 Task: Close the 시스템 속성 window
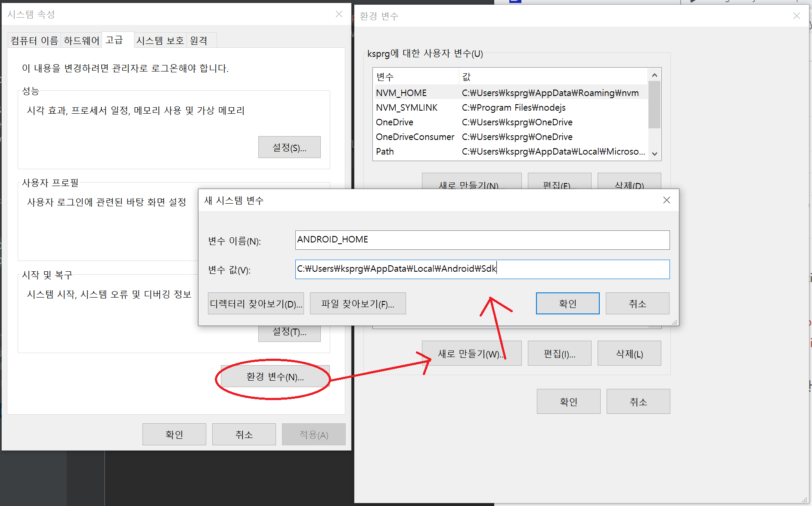coord(339,14)
